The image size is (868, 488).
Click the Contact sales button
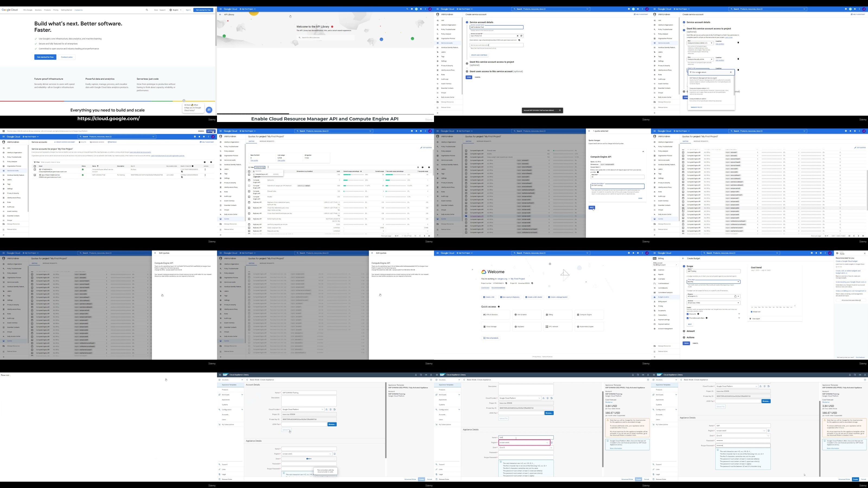point(67,57)
